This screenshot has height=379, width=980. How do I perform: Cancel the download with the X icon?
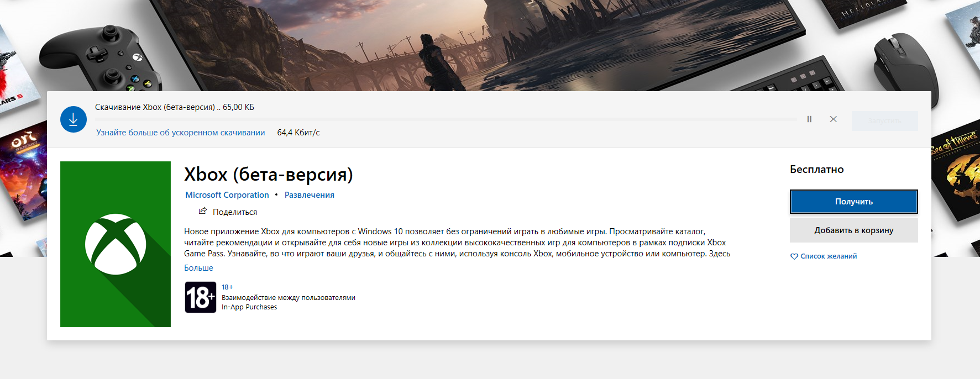pyautogui.click(x=833, y=119)
